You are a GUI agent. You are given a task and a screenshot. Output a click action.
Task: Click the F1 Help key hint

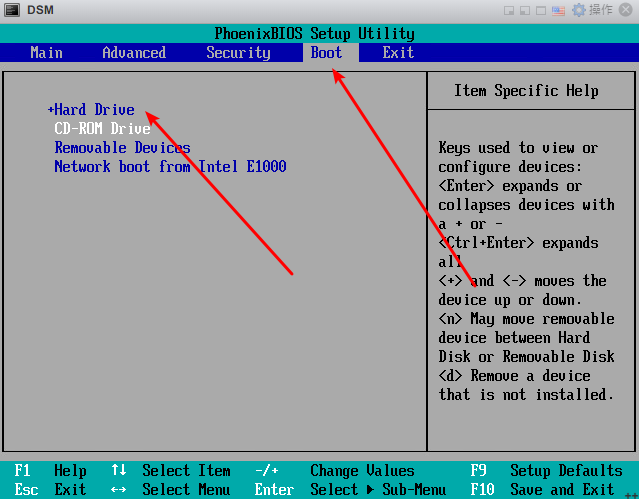click(51, 471)
